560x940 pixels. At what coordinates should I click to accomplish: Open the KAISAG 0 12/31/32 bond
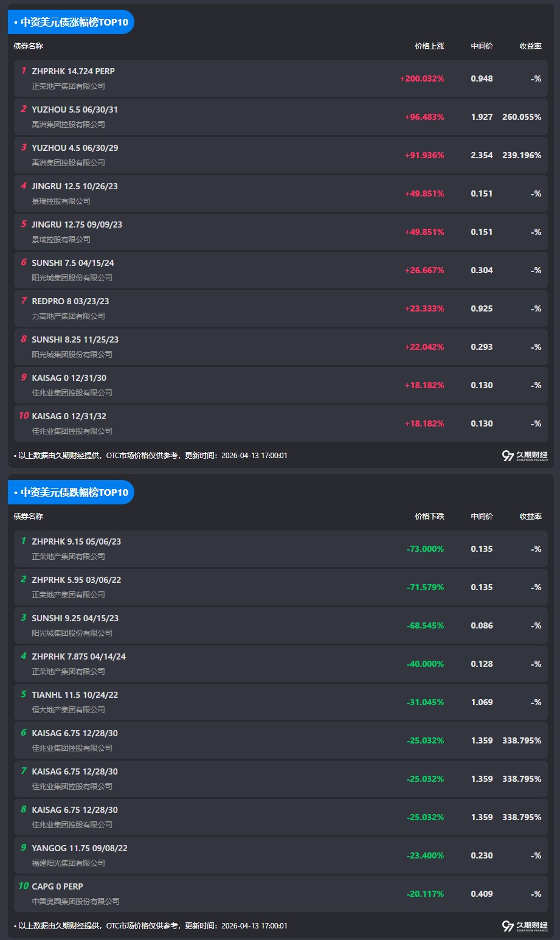click(69, 416)
